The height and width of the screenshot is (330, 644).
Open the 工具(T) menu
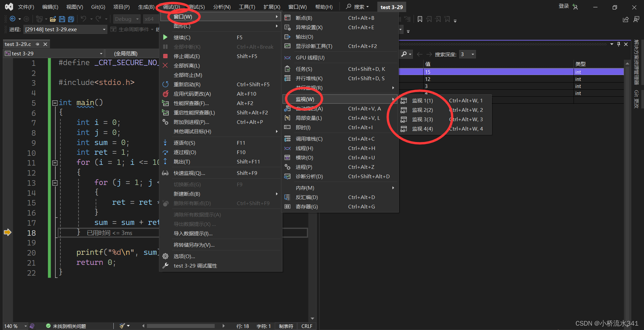247,7
